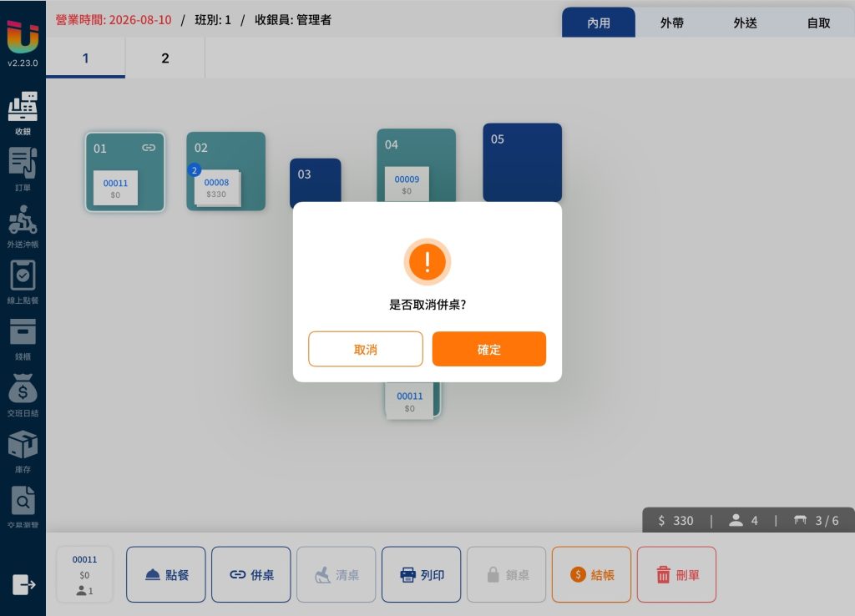Switch to the 自取 pickup tab
The height and width of the screenshot is (616, 855).
pyautogui.click(x=818, y=23)
